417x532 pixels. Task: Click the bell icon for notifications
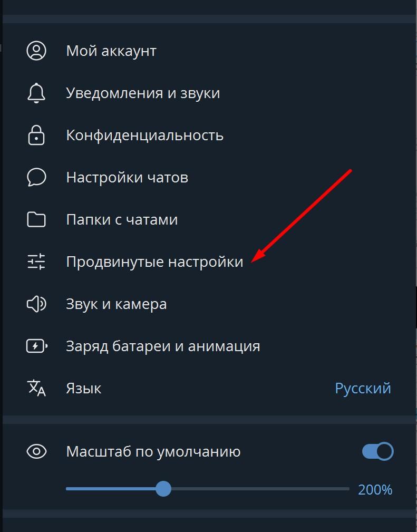(36, 93)
